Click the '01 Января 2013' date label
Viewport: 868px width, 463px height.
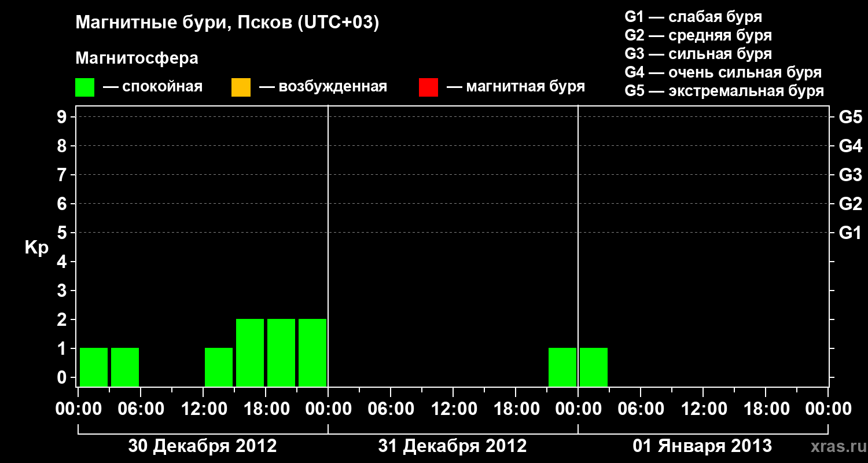pos(703,446)
